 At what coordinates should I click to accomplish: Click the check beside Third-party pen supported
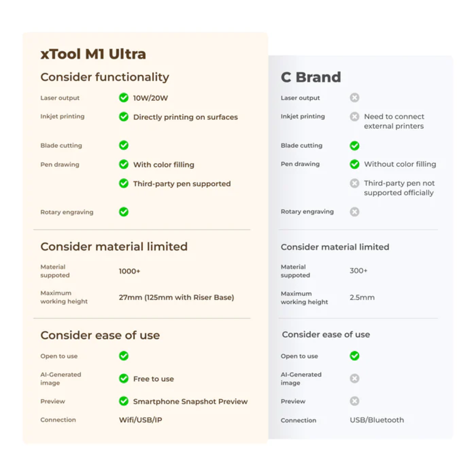point(124,183)
